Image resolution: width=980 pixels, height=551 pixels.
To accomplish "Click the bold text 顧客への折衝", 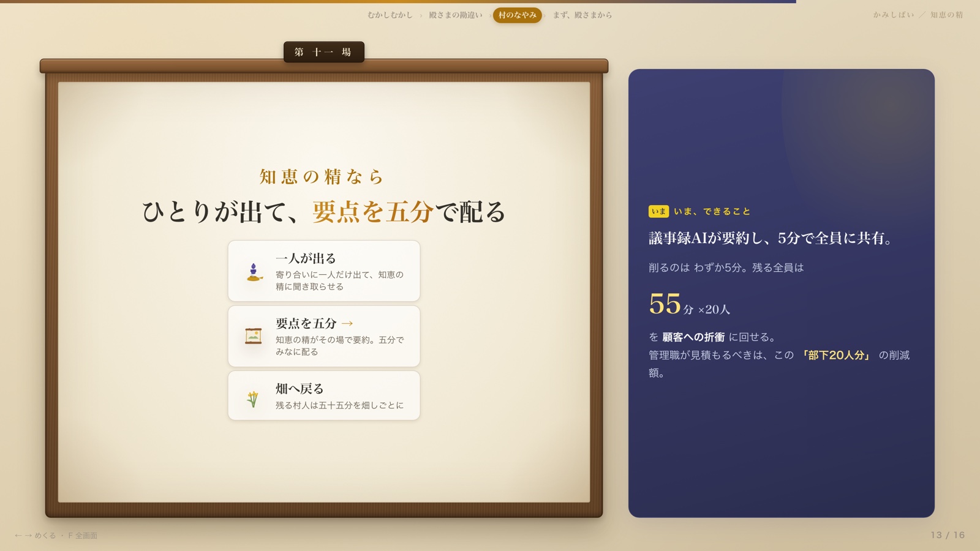I will [x=693, y=337].
